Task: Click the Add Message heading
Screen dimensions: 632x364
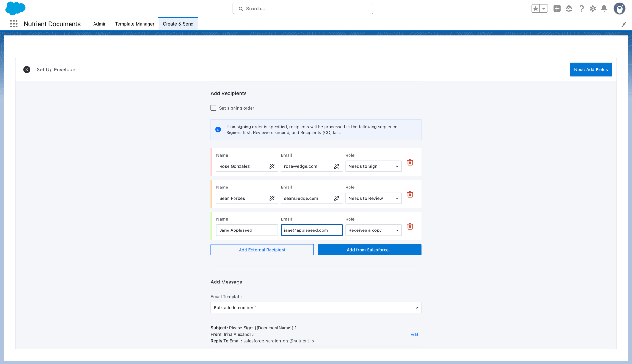Action: pos(227,282)
